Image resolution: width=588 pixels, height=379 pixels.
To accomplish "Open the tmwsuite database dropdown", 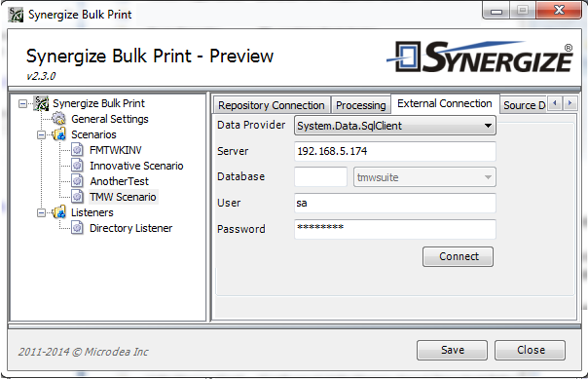I will point(424,177).
